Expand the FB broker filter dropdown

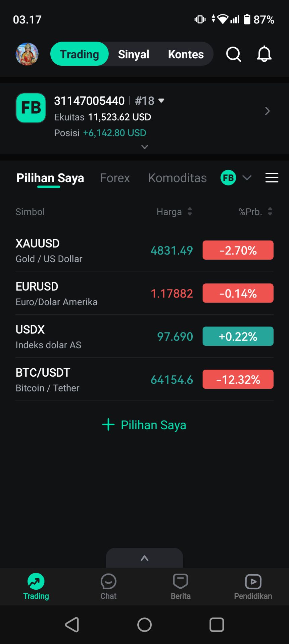247,178
